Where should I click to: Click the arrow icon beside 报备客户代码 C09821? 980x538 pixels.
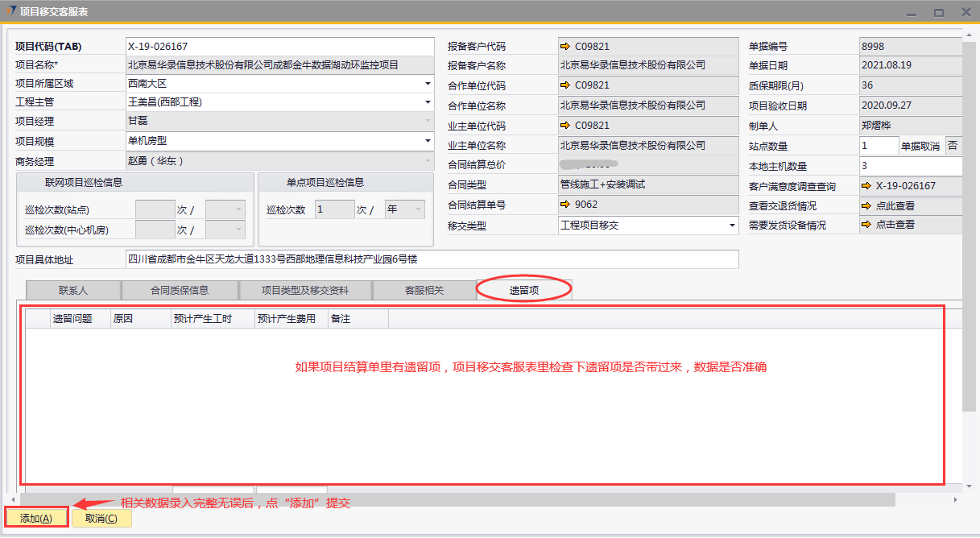[x=565, y=47]
